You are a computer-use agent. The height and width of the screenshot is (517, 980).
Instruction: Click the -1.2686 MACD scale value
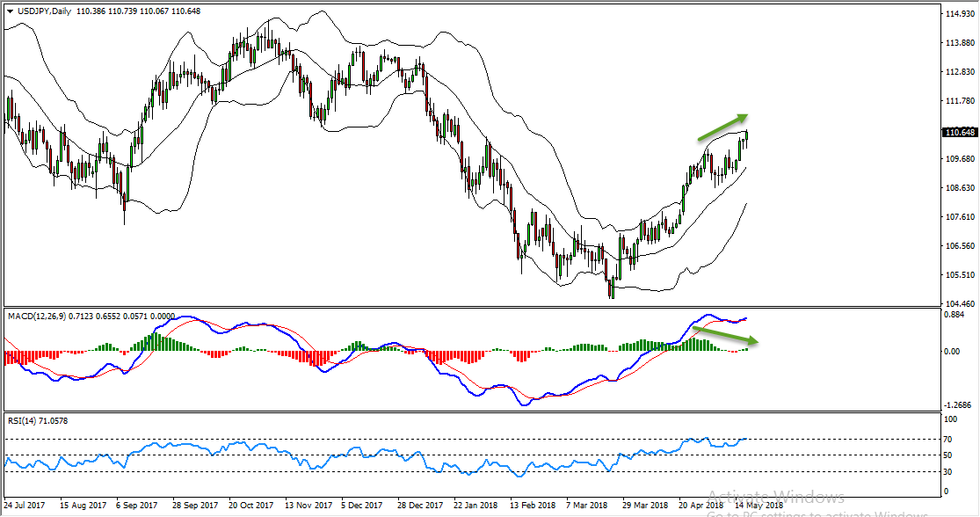click(959, 405)
